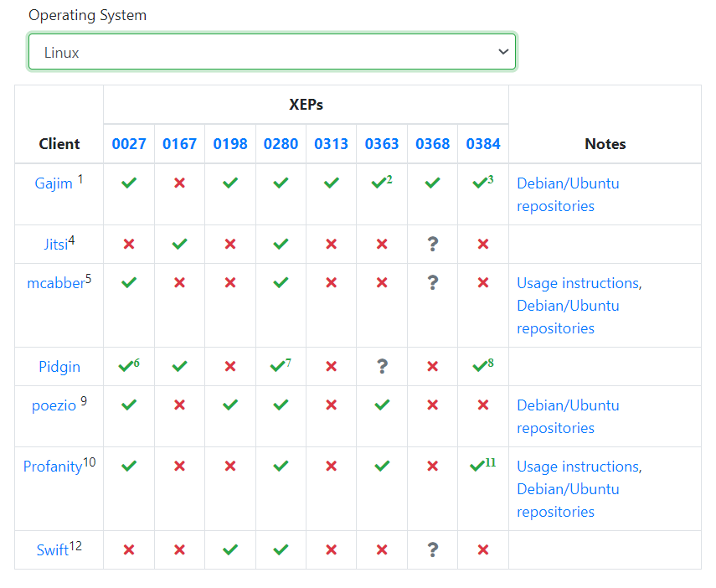
Task: Open Profanity's Debian/Ubuntu repositories link
Action: pyautogui.click(x=568, y=500)
